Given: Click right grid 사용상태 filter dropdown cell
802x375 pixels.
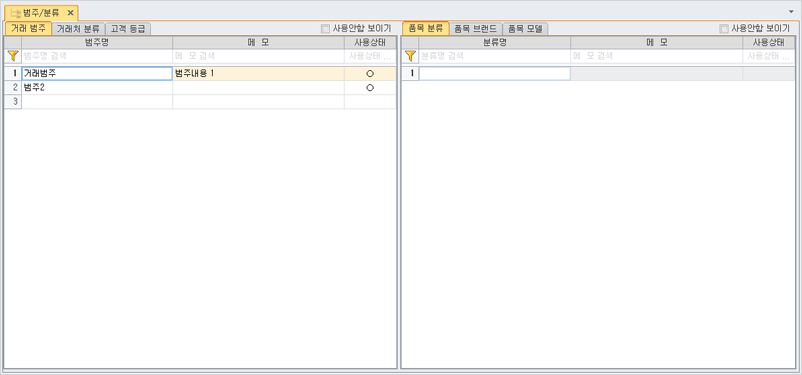Looking at the screenshot, I should coord(769,56).
